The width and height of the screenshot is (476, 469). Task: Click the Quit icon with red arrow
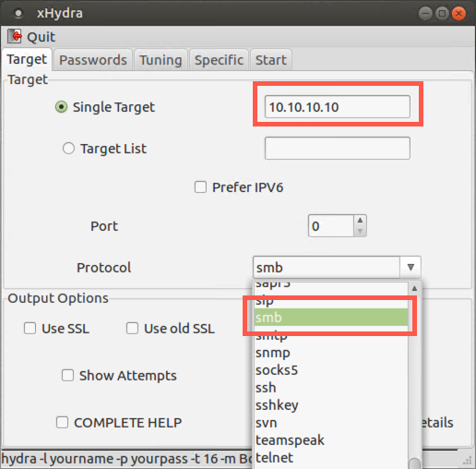15,36
